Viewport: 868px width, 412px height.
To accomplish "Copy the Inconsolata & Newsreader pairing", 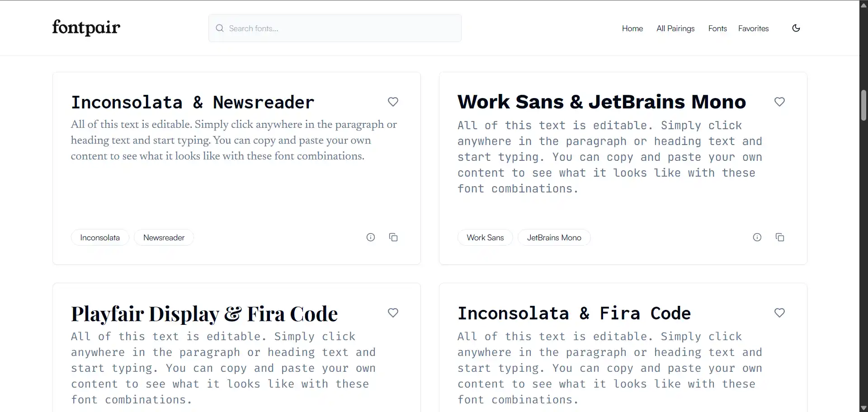I will (393, 237).
